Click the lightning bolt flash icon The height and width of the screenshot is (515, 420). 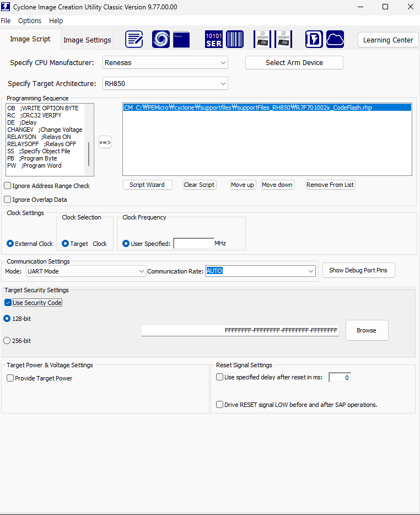pyautogui.click(x=314, y=39)
